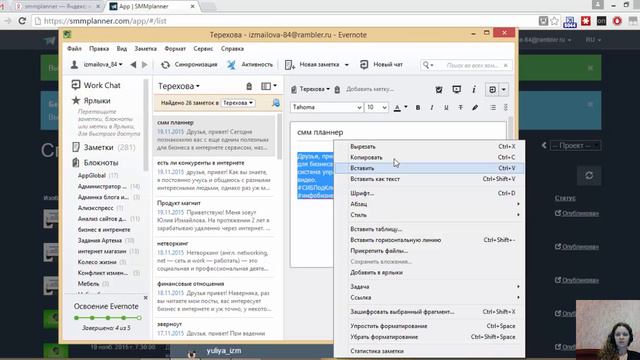Open the presentation mode icon
The image size is (640, 360).
tap(457, 89)
